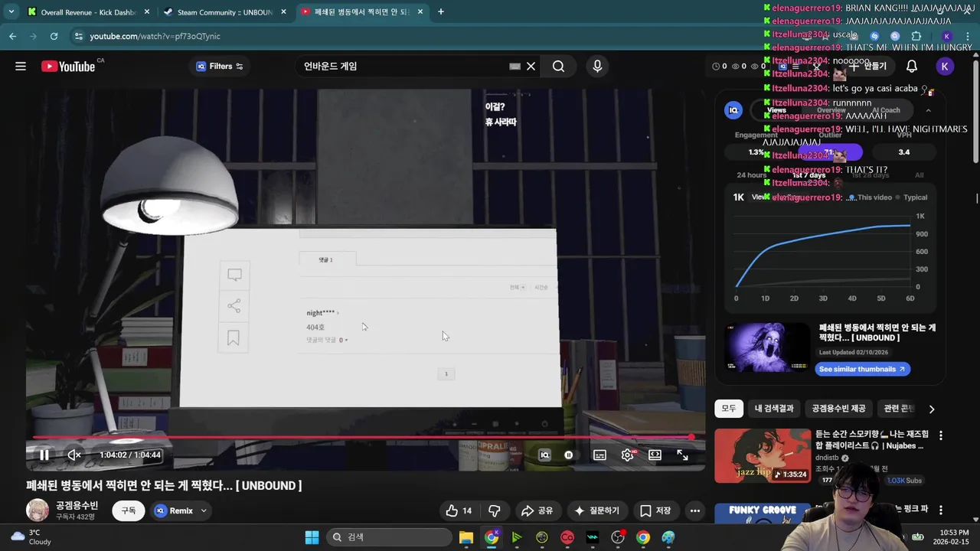Collapse the vidIQ panel chevron

point(928,110)
